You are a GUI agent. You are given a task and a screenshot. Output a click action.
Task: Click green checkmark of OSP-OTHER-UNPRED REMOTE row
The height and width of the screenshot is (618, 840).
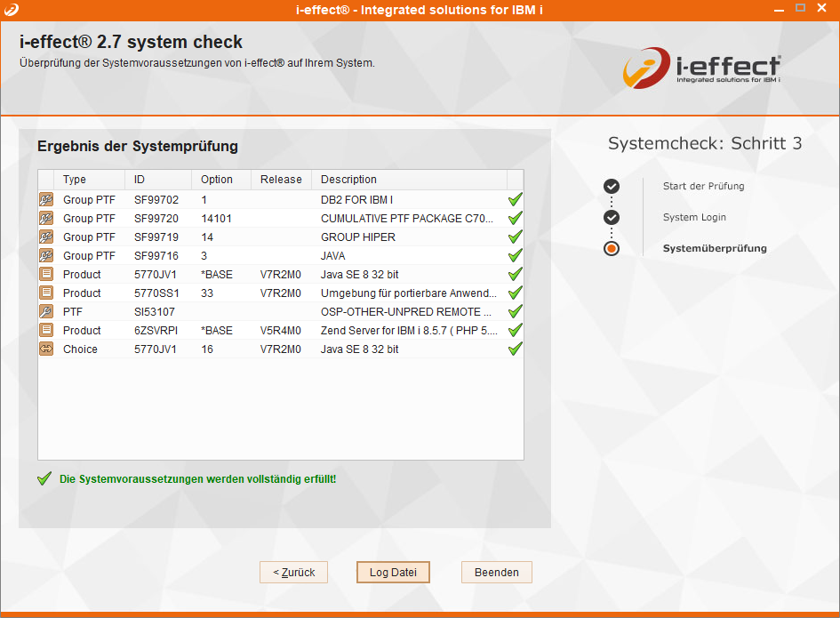[515, 311]
